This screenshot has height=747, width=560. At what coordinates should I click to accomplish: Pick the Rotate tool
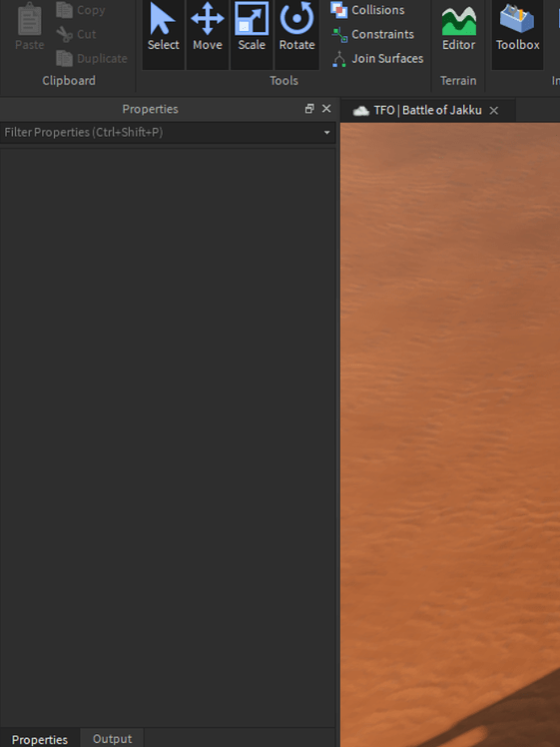point(296,33)
